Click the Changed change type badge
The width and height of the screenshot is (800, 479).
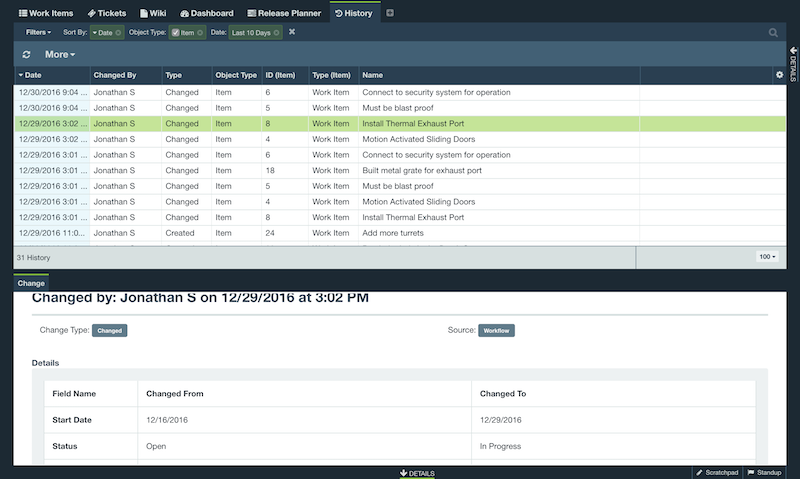(x=110, y=331)
